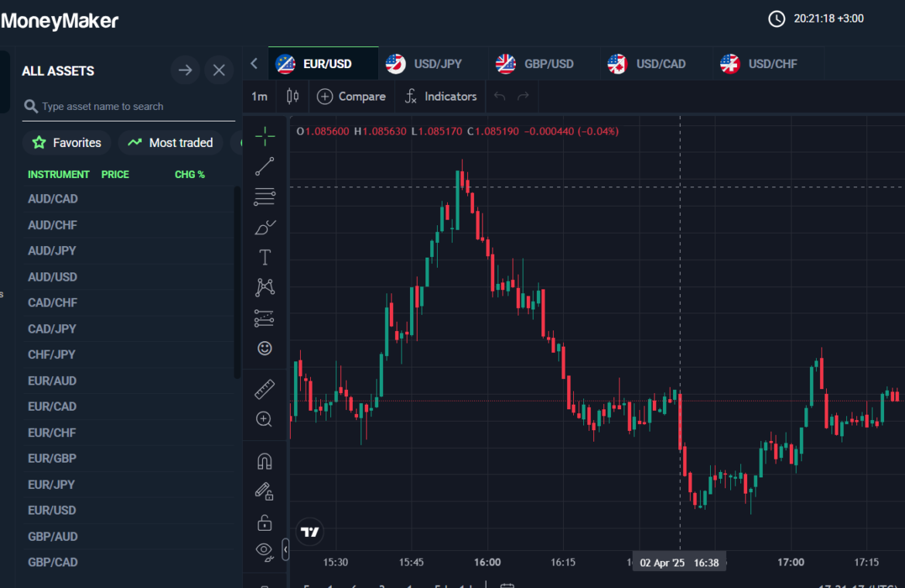Toggle stay in drawing mode
The height and width of the screenshot is (588, 905).
(x=265, y=491)
